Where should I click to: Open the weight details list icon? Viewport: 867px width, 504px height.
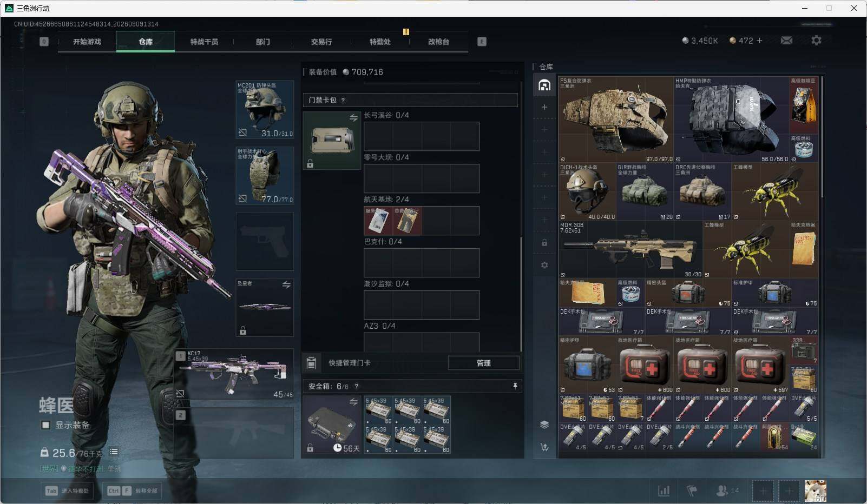[114, 452]
